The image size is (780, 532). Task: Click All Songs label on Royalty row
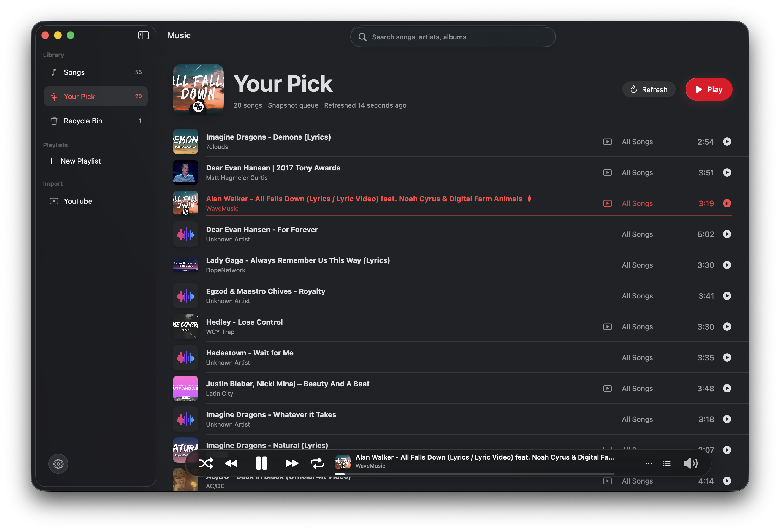pyautogui.click(x=637, y=296)
